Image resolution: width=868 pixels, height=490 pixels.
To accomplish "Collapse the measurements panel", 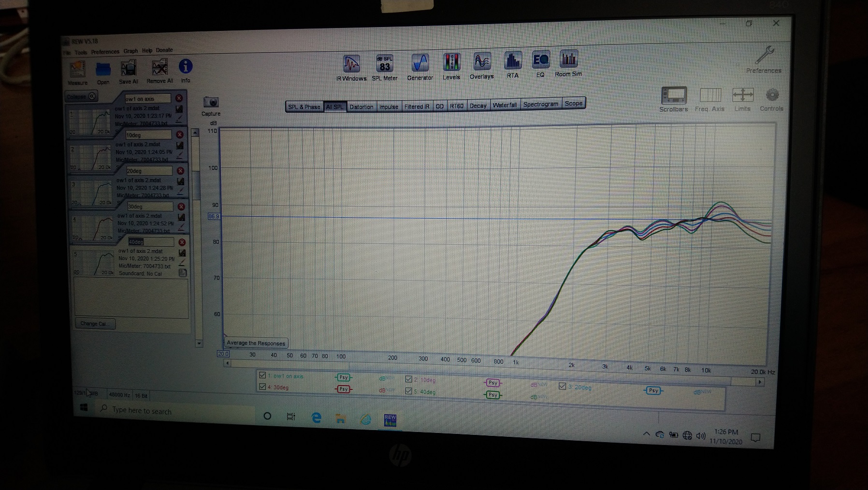I will [81, 96].
